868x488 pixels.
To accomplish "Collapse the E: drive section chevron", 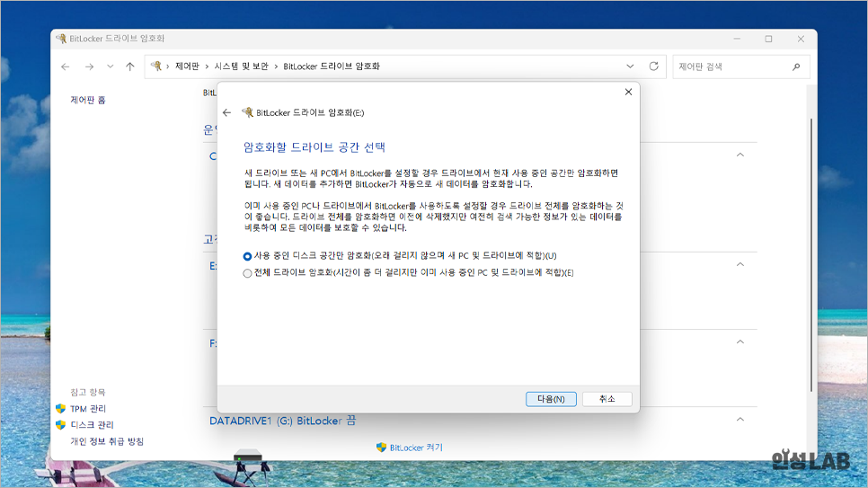I will tap(740, 264).
